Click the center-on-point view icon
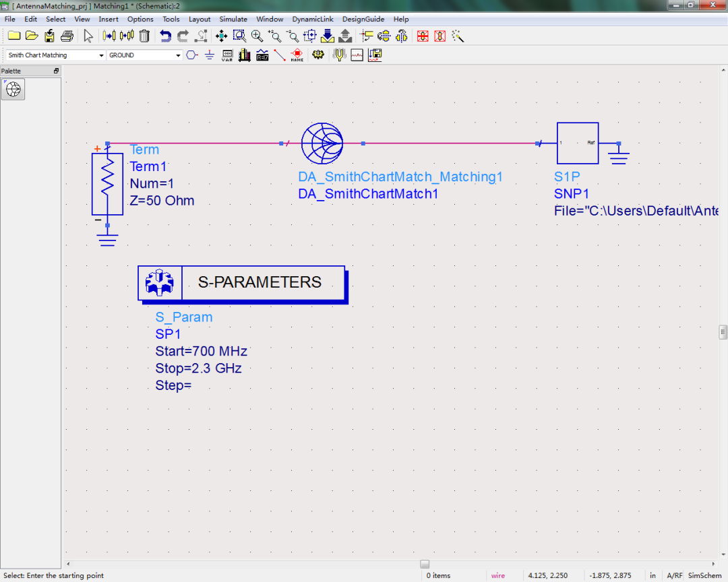This screenshot has width=728, height=582. coord(309,36)
